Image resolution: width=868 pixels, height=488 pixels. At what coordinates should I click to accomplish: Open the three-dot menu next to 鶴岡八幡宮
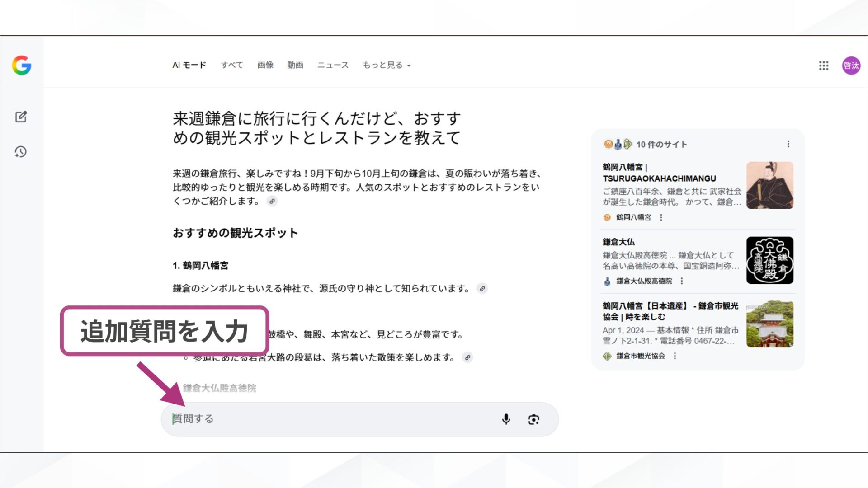tap(661, 217)
